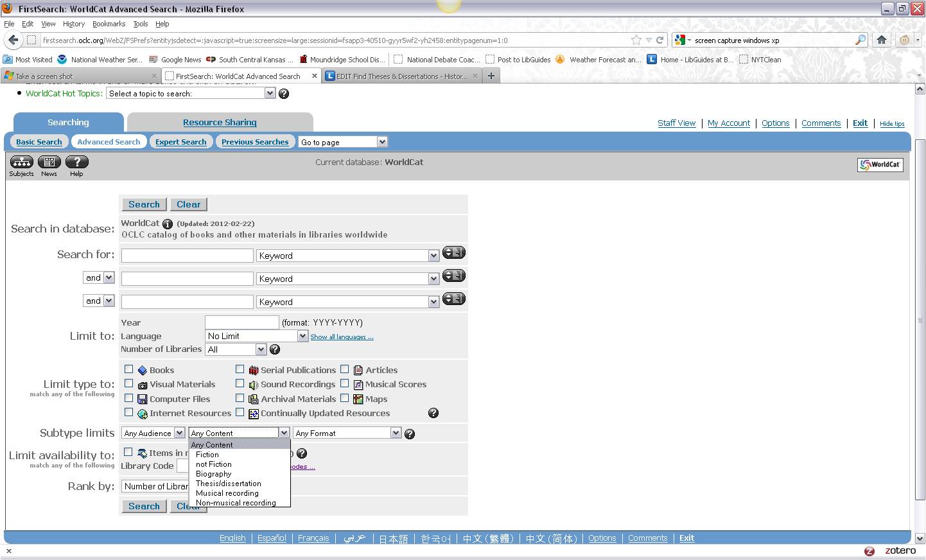This screenshot has width=926, height=560.
Task: Open the Number of Libraries All dropdown
Action: (236, 349)
